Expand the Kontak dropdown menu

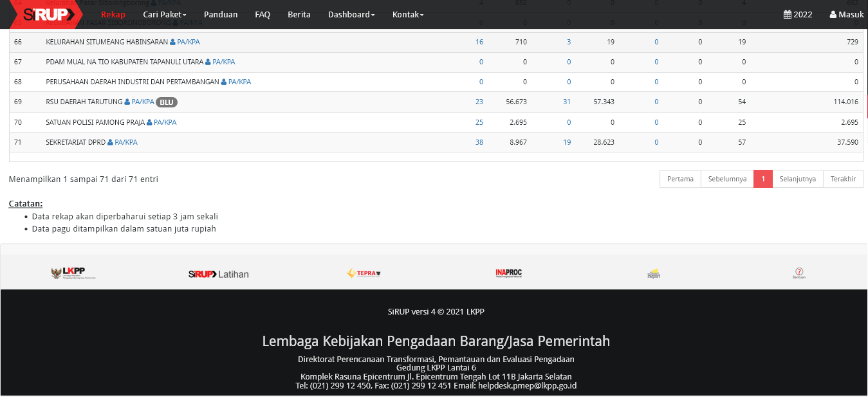(408, 14)
